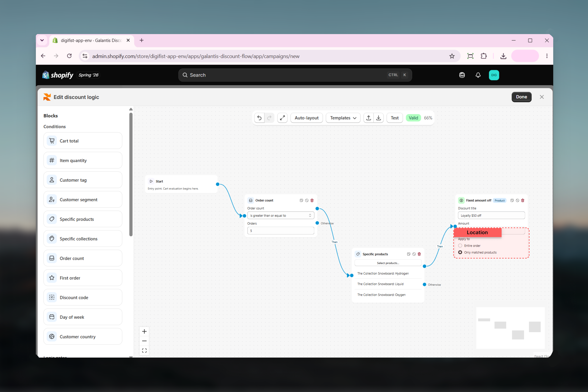Click the Discount title input field
The image size is (588, 392).
(491, 216)
